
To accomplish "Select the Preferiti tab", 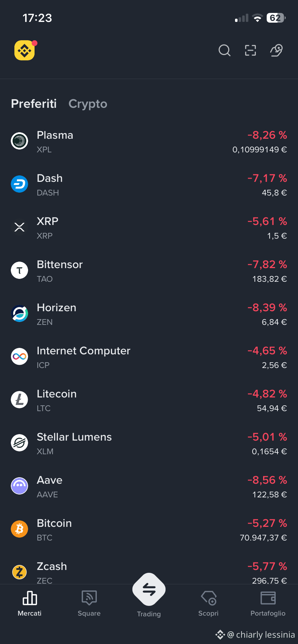I will pos(34,104).
